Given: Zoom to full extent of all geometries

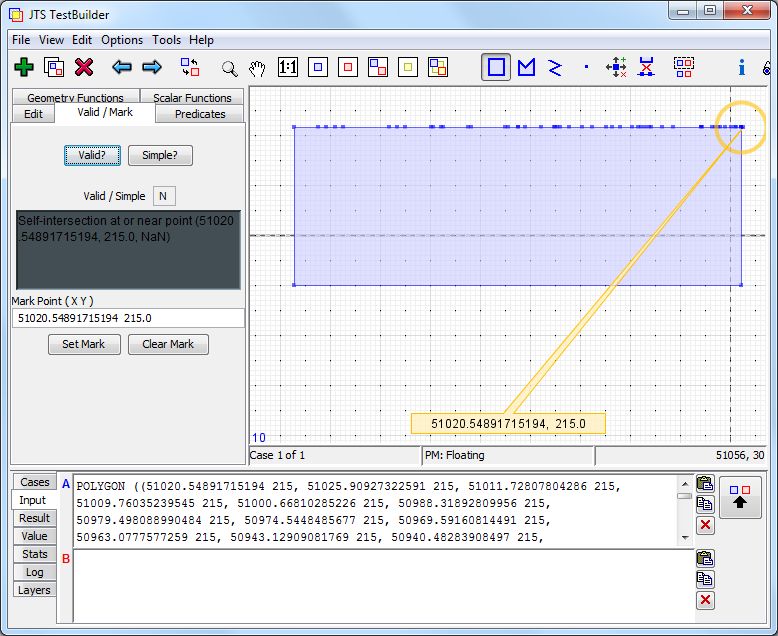Looking at the screenshot, I should (438, 67).
